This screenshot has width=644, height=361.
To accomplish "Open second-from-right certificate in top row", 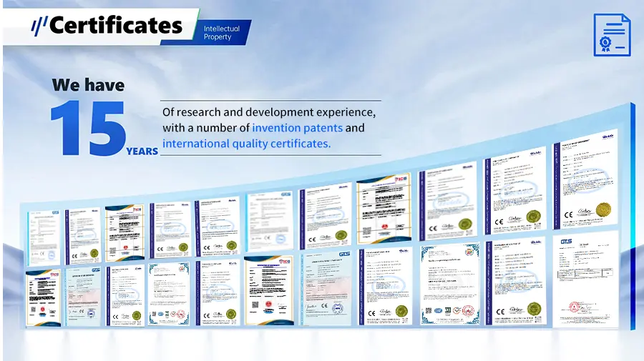I will click(x=514, y=188).
